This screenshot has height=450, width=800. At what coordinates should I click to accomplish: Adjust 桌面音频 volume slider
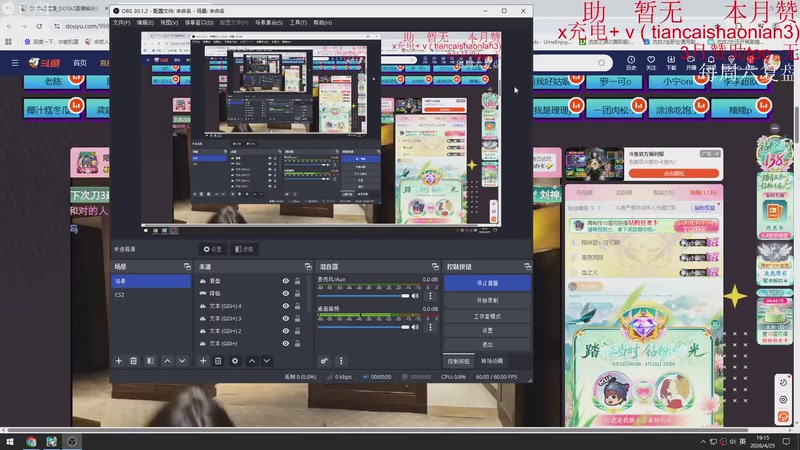(x=363, y=327)
